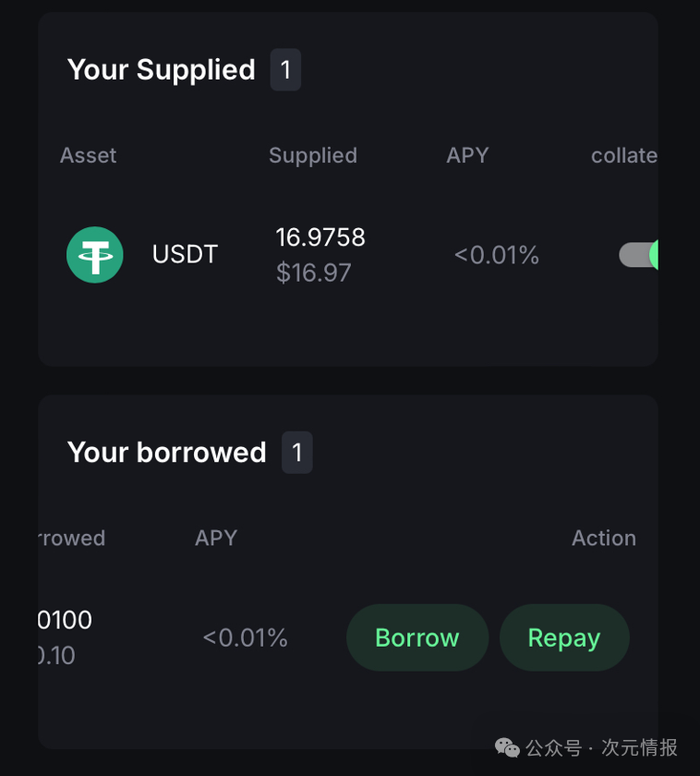Click the Your borrowed heading
Image resolution: width=700 pixels, height=776 pixels.
click(166, 453)
